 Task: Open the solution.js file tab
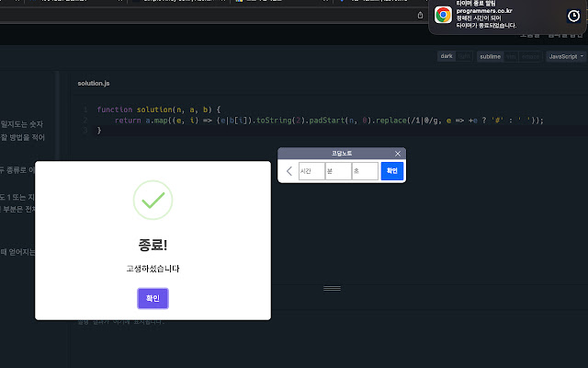[94, 84]
